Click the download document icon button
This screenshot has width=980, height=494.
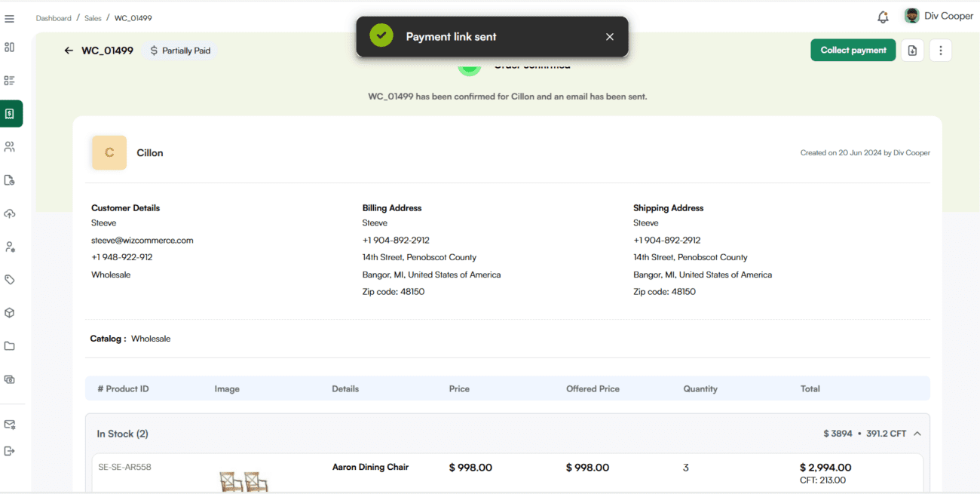coord(912,51)
